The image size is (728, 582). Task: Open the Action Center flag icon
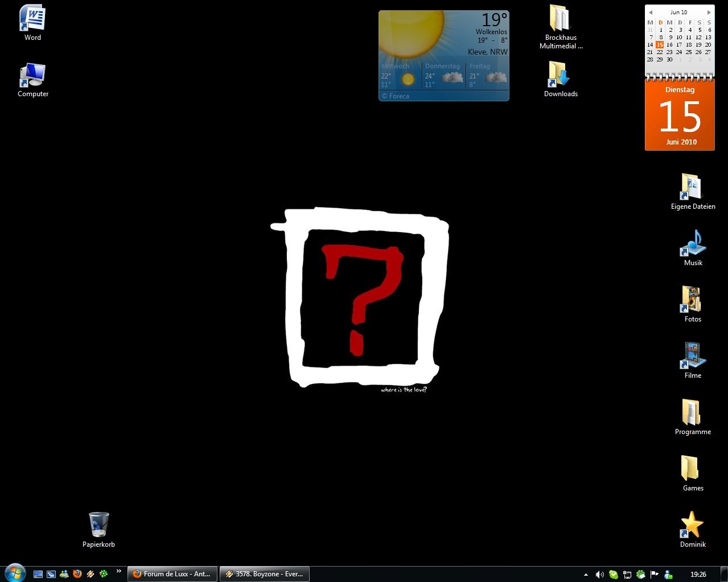coord(655,575)
